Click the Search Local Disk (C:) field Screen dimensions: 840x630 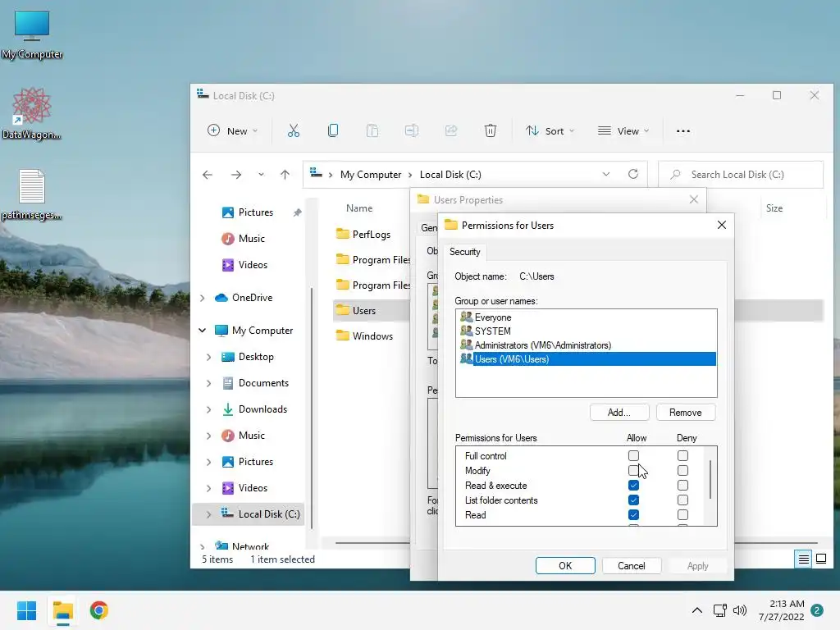point(741,175)
